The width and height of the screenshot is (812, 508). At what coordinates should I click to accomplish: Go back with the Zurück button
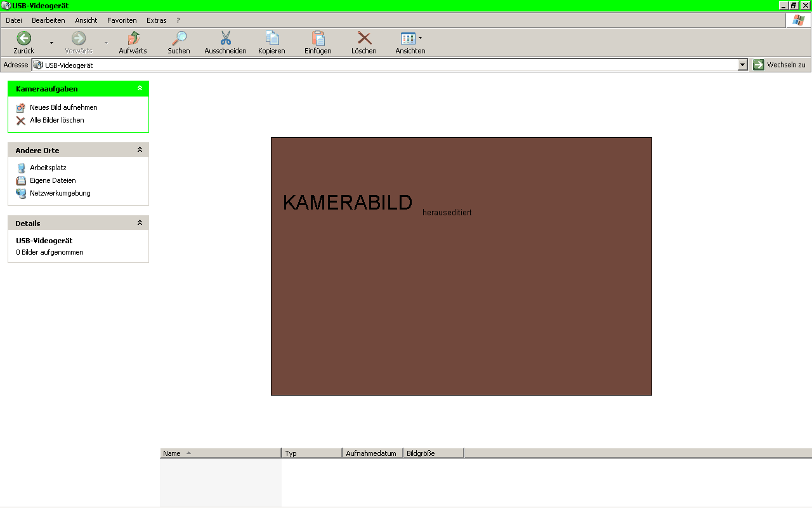[24, 43]
